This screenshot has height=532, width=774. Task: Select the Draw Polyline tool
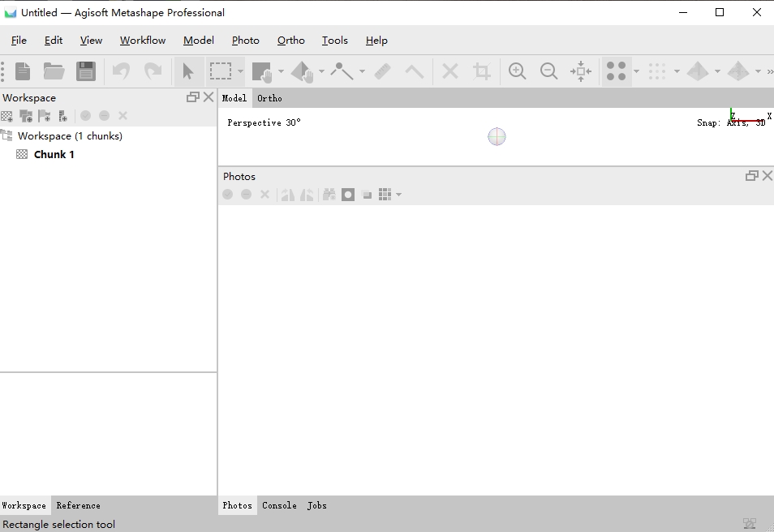342,71
